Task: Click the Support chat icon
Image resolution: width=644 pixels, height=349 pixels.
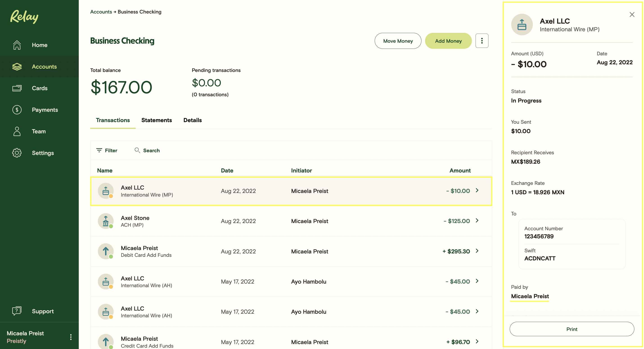Action: pos(17,311)
